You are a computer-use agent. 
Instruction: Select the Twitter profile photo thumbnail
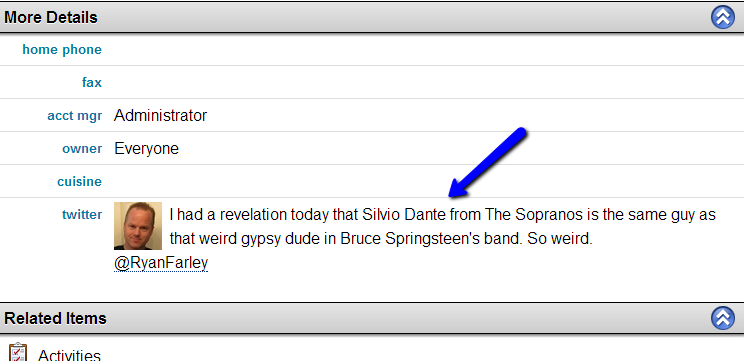(138, 226)
